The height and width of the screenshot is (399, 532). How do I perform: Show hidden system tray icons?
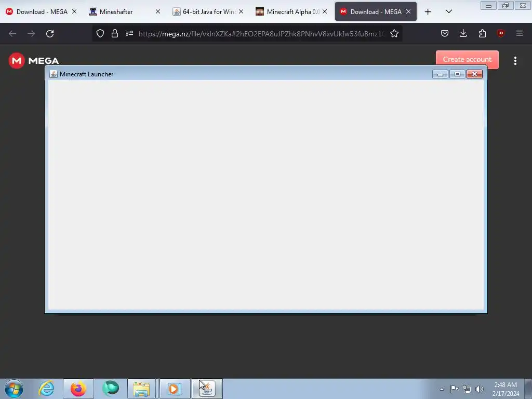click(442, 389)
